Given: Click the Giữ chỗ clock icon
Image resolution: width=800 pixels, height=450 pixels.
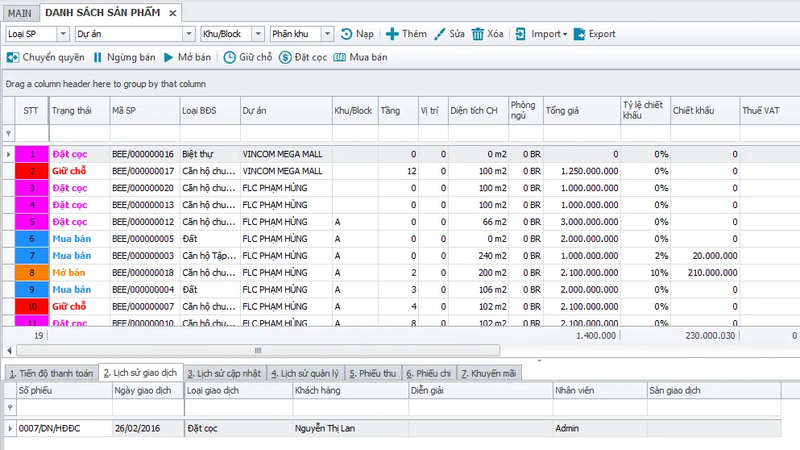Looking at the screenshot, I should 230,57.
